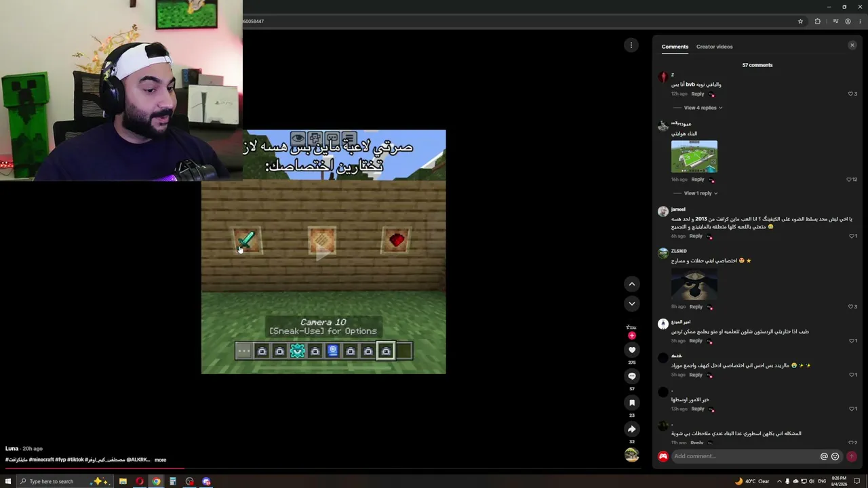Like the comment with 12 likes
The height and width of the screenshot is (488, 868).
[849, 180]
